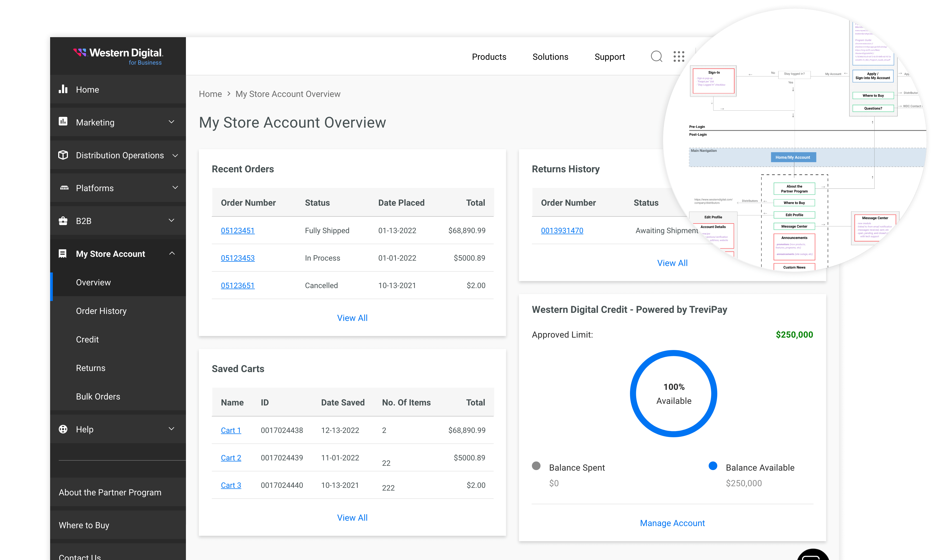The height and width of the screenshot is (560, 935).
Task: Click the Marketing sidebar icon
Action: [x=63, y=121]
